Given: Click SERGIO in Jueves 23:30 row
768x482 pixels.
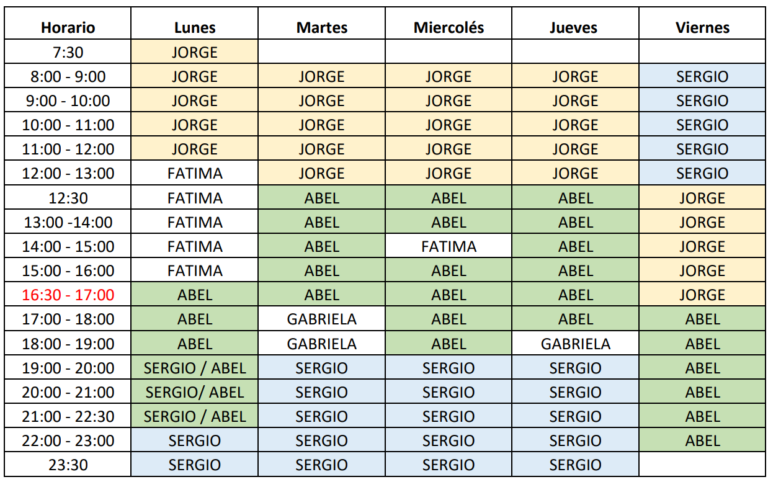Looking at the screenshot, I should [x=575, y=464].
